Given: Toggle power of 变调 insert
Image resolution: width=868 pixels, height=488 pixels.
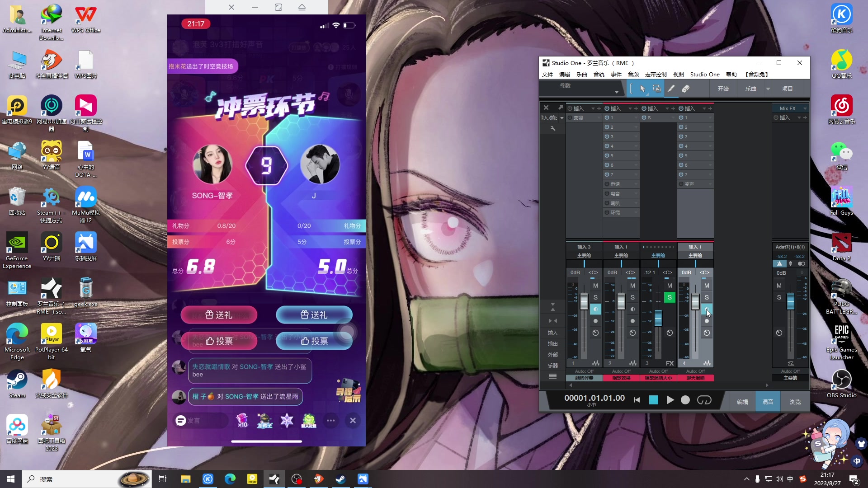Looking at the screenshot, I should coord(570,117).
